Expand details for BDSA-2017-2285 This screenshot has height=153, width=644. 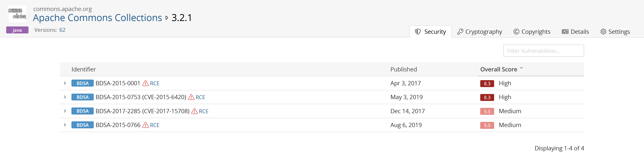(65, 111)
